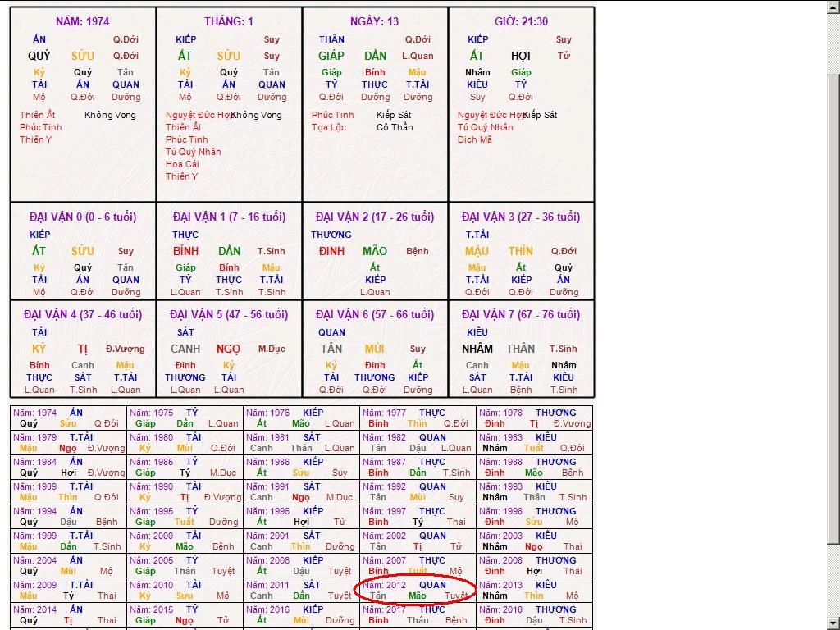Select the Năm: 1974 year cell
The height and width of the screenshot is (630, 840).
[x=69, y=418]
